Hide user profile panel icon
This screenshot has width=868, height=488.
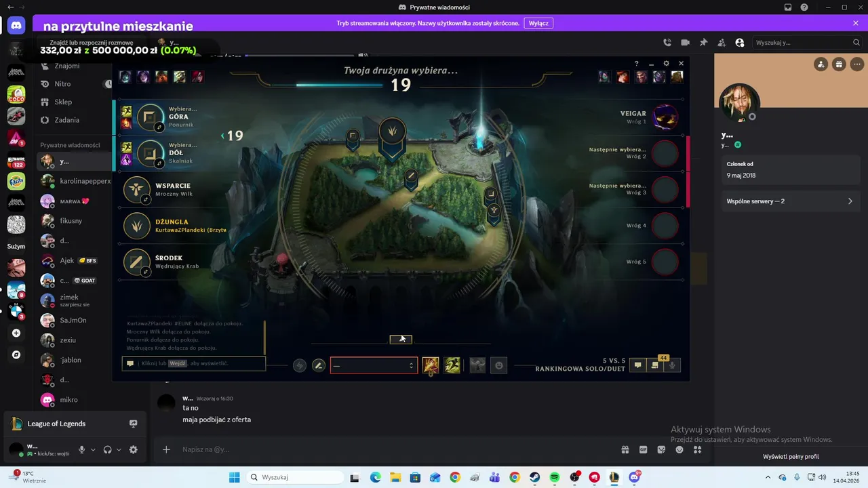click(739, 43)
